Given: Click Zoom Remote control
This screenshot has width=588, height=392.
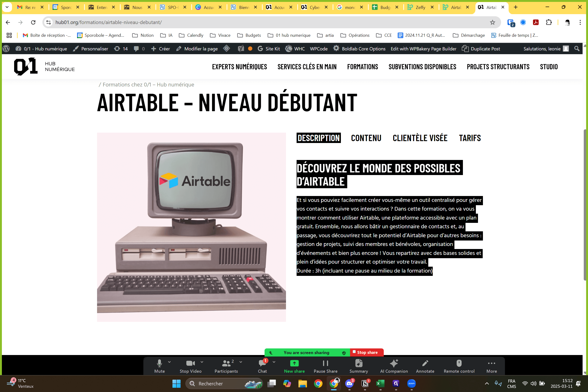Looking at the screenshot, I should [459, 366].
